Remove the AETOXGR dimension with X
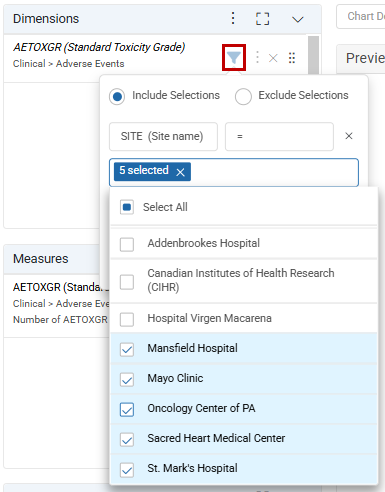This screenshot has height=492, width=385. [273, 58]
